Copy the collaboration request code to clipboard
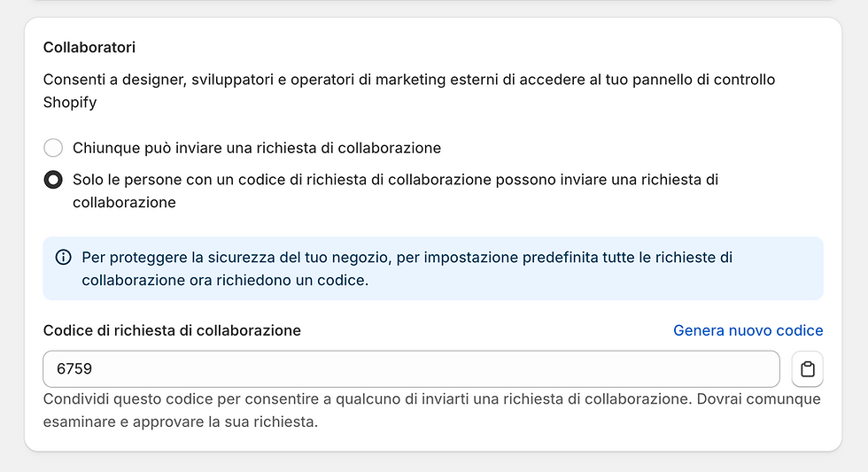Image resolution: width=868 pixels, height=472 pixels. (x=807, y=369)
